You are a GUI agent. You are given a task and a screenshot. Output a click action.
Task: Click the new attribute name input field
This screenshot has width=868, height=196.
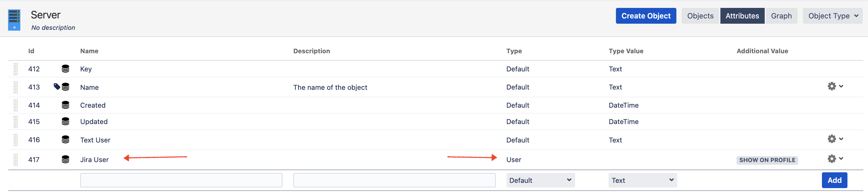181,180
